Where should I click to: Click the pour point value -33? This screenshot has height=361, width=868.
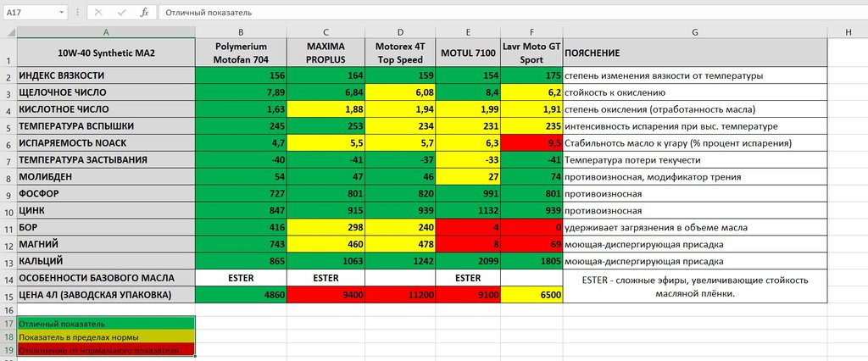point(468,160)
